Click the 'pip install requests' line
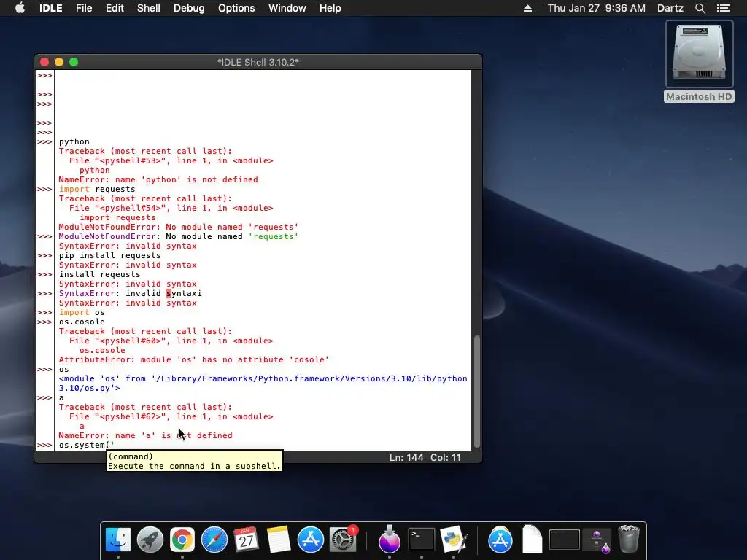This screenshot has height=560, width=747. tap(109, 255)
